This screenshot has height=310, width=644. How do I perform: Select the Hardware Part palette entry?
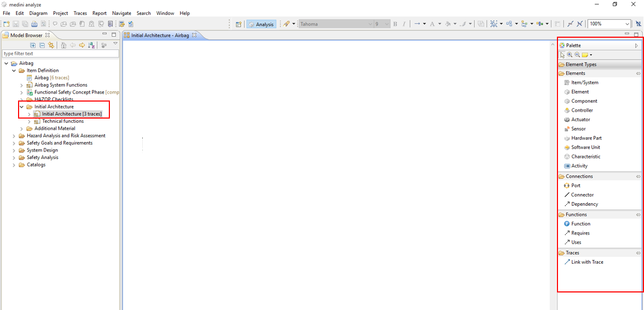point(582,138)
